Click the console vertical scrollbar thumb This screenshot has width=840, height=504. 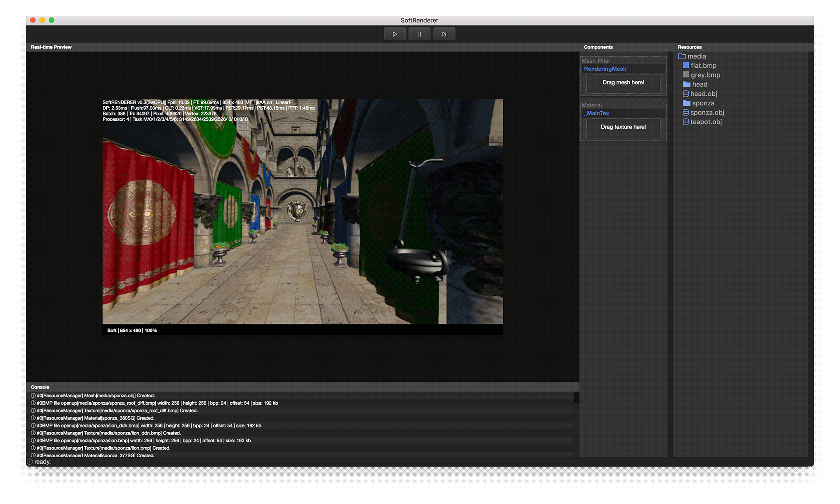coord(576,397)
